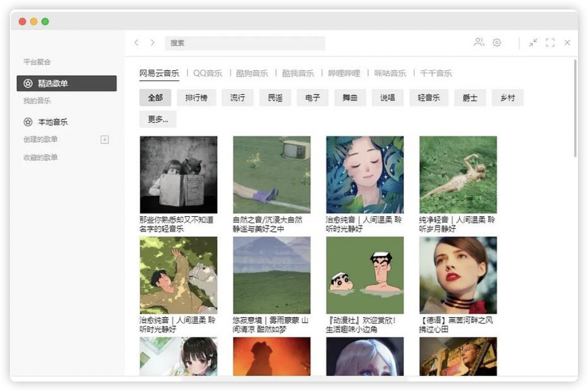Go back with the left arrow icon
This screenshot has width=588, height=391.
click(x=136, y=43)
